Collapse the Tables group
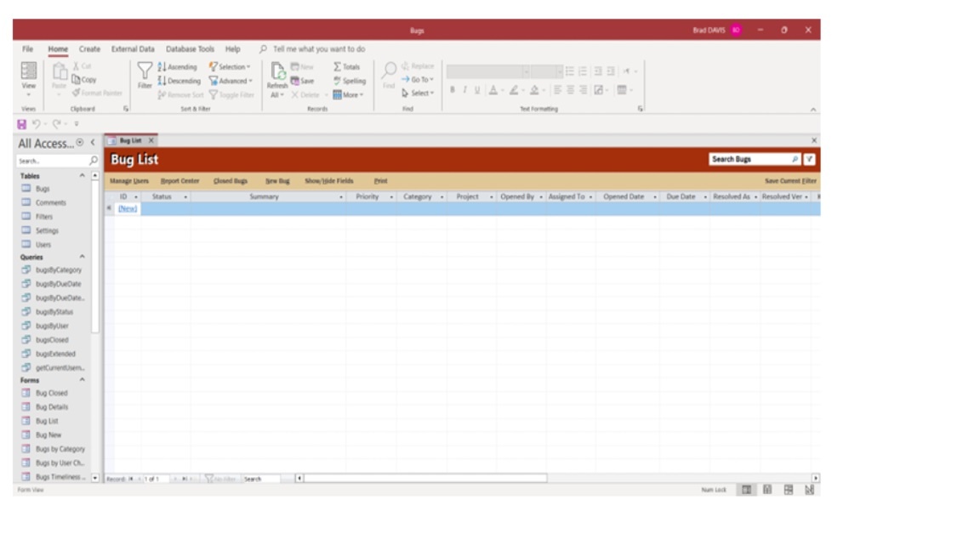The image size is (980, 551). [x=82, y=176]
